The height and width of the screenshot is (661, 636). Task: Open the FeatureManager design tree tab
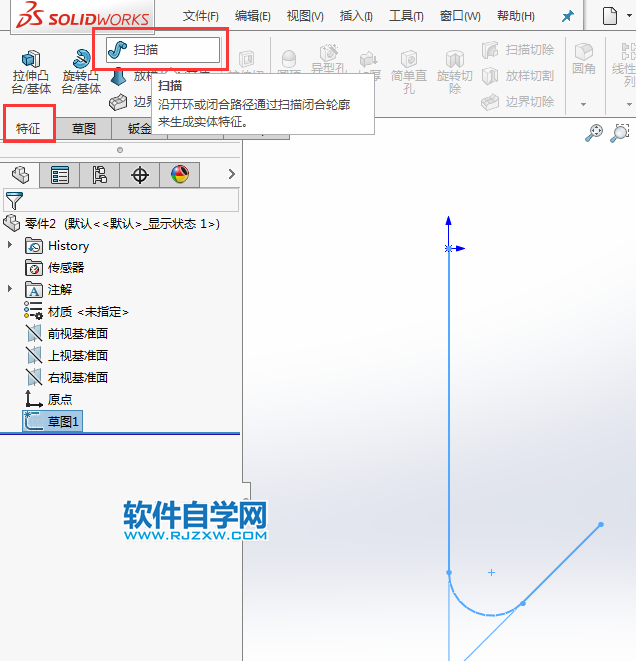tap(20, 175)
